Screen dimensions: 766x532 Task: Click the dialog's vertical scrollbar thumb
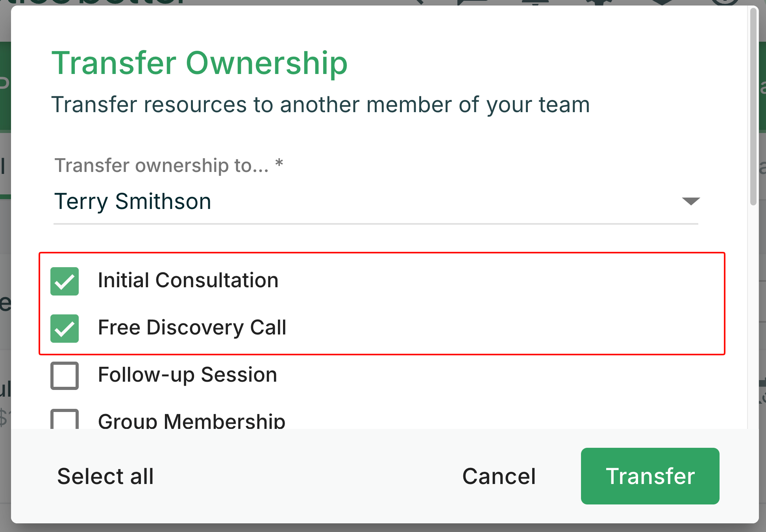pos(753,106)
